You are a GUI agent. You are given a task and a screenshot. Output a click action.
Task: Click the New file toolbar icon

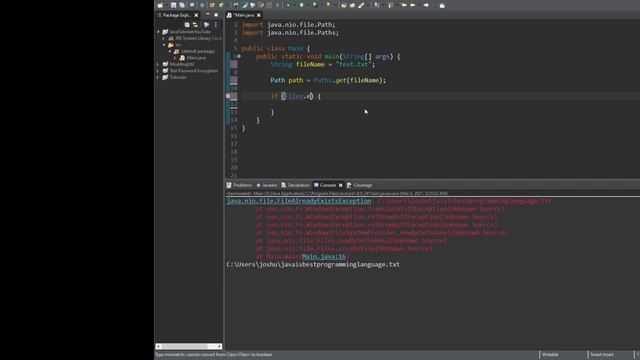tap(160, 5)
